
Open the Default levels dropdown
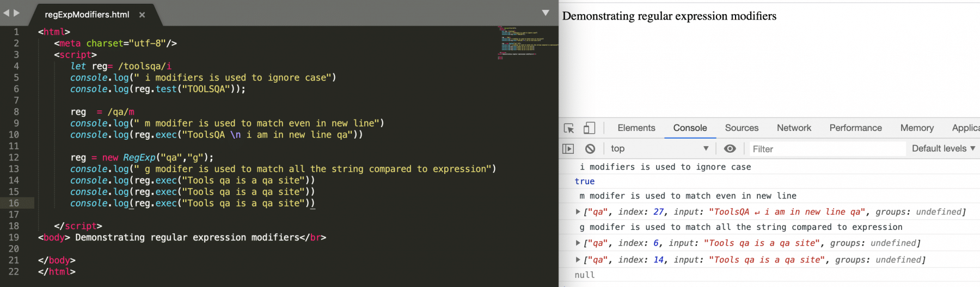coord(944,148)
